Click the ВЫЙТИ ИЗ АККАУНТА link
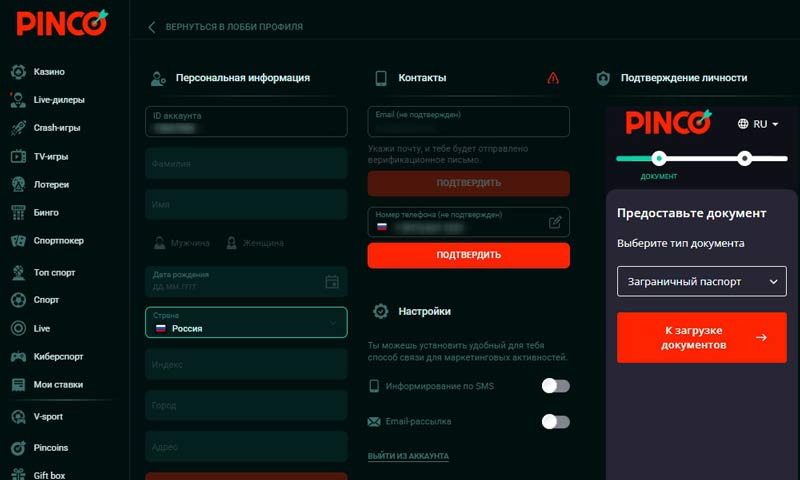800x480 pixels. [x=408, y=456]
